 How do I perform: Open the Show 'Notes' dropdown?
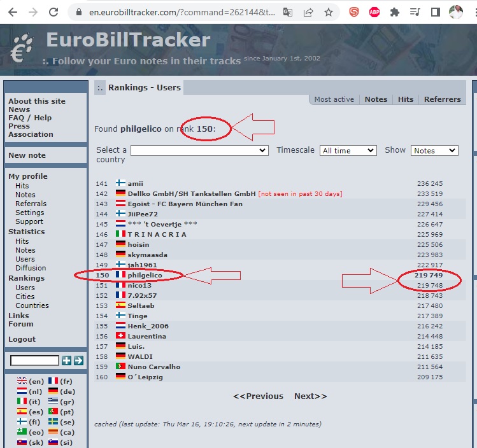(434, 150)
